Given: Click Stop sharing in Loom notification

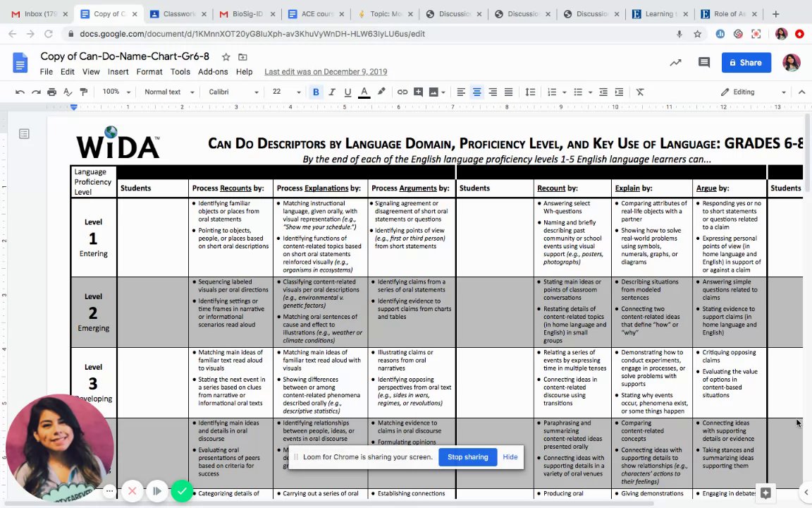Looking at the screenshot, I should [x=467, y=456].
